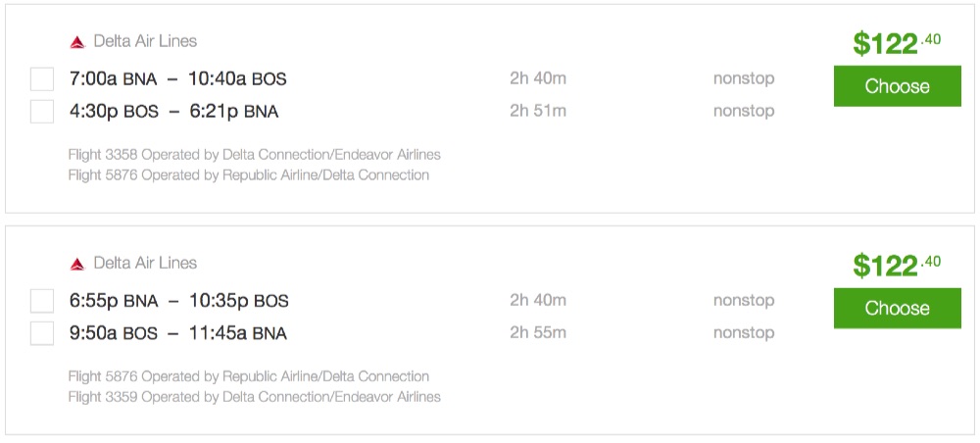Click the Flight 3358 Endeavor Airlines operator note
Image resolution: width=980 pixels, height=443 pixels.
[254, 154]
